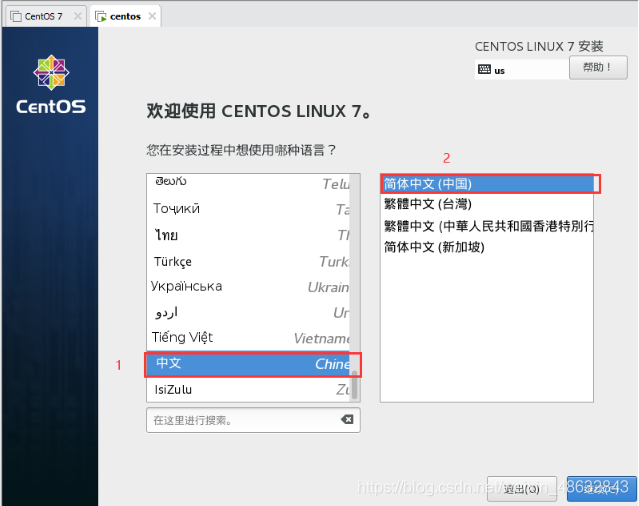Choose 繁體中文 (台灣) locale
Viewport: 639px width, 506px height.
click(487, 204)
